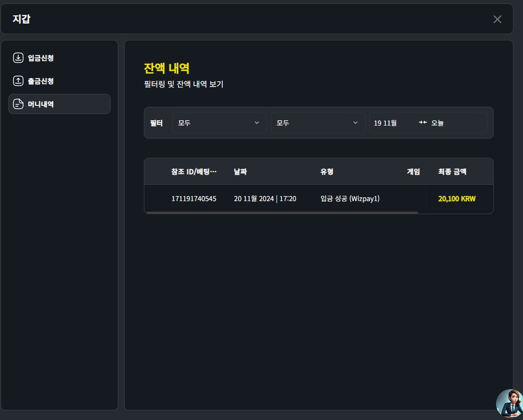This screenshot has width=523, height=420.
Task: Click the deposit download icon beside 입금신청
Action: [x=18, y=58]
